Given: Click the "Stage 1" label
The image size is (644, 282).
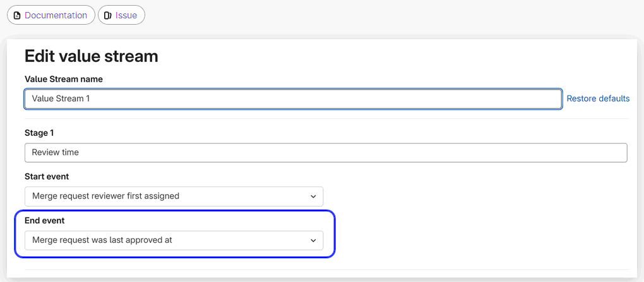Looking at the screenshot, I should tap(38, 133).
